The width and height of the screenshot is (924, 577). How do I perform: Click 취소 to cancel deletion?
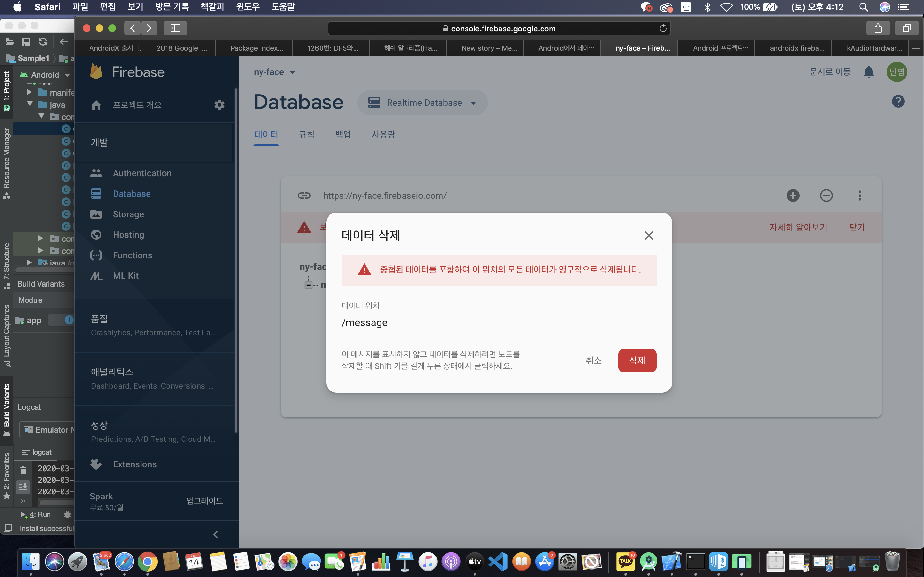593,360
